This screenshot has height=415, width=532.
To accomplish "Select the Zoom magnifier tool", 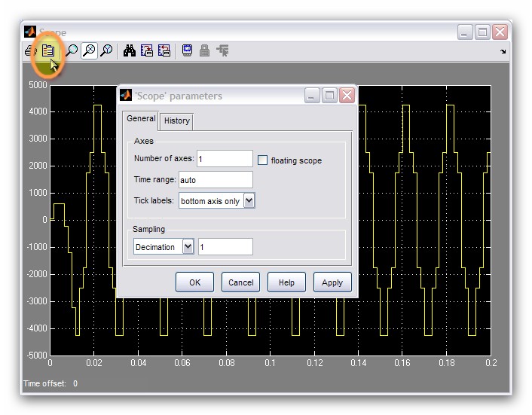I will (x=72, y=51).
